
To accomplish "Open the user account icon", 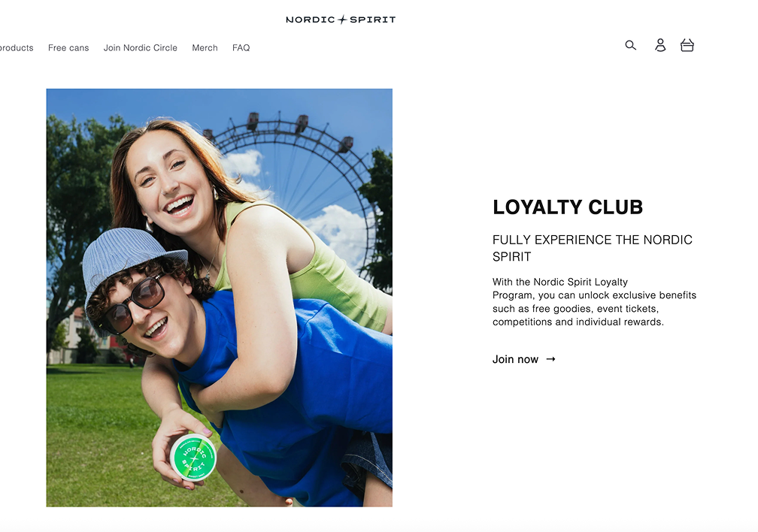I will point(660,45).
